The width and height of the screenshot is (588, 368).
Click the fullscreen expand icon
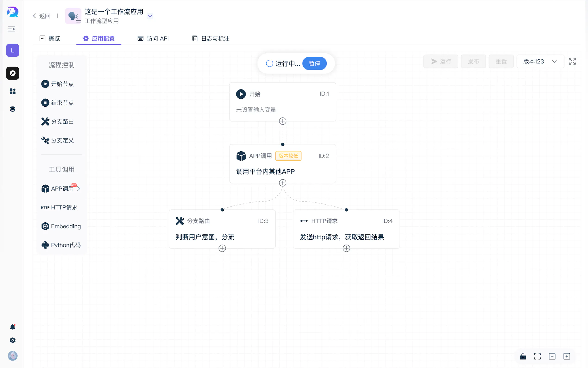(572, 61)
